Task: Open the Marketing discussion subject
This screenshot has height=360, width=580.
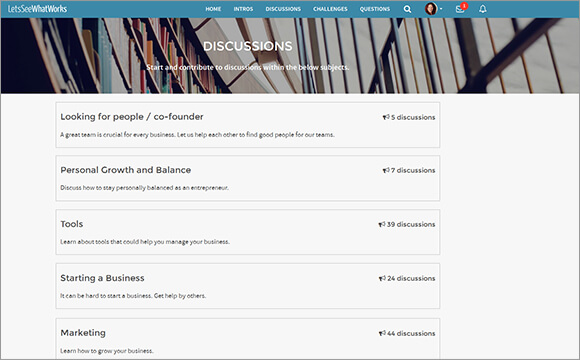Action: pyautogui.click(x=83, y=333)
